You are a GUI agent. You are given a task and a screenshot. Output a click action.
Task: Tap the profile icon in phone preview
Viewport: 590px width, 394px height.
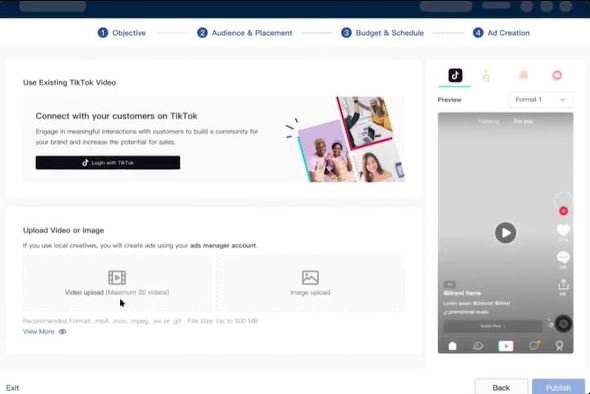pyautogui.click(x=560, y=346)
